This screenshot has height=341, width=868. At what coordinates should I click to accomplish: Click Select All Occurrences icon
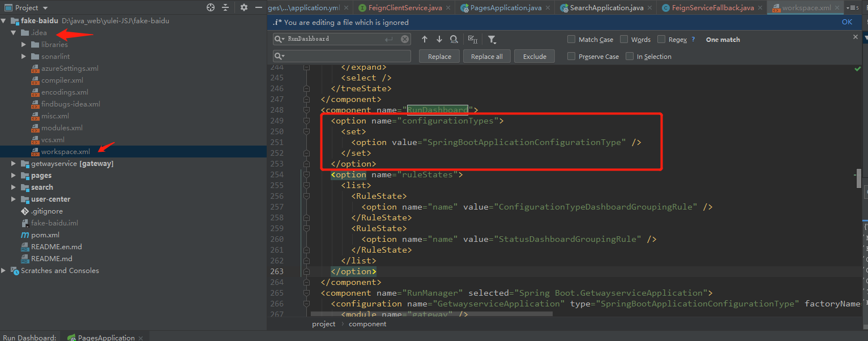pos(473,39)
